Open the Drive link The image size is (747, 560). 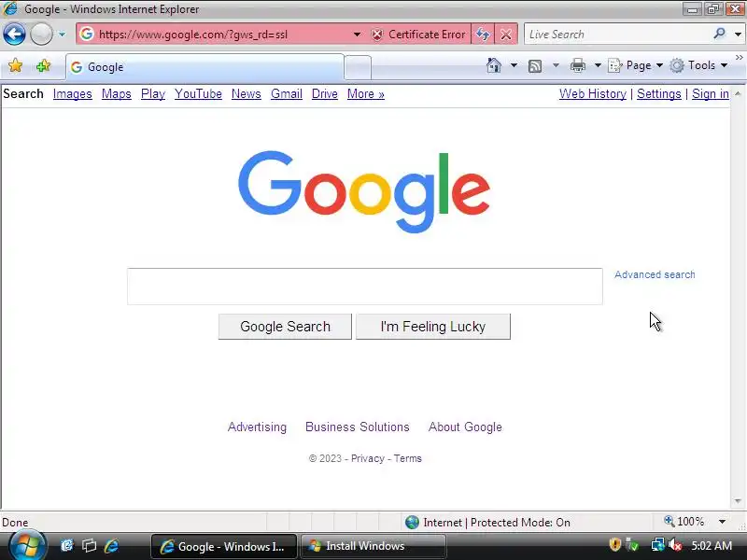pos(324,94)
